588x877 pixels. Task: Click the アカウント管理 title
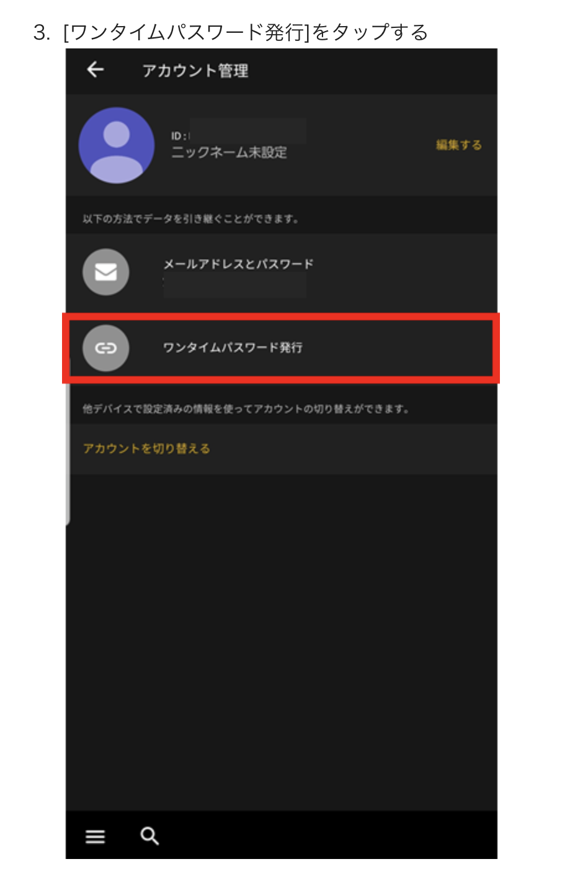tap(195, 71)
